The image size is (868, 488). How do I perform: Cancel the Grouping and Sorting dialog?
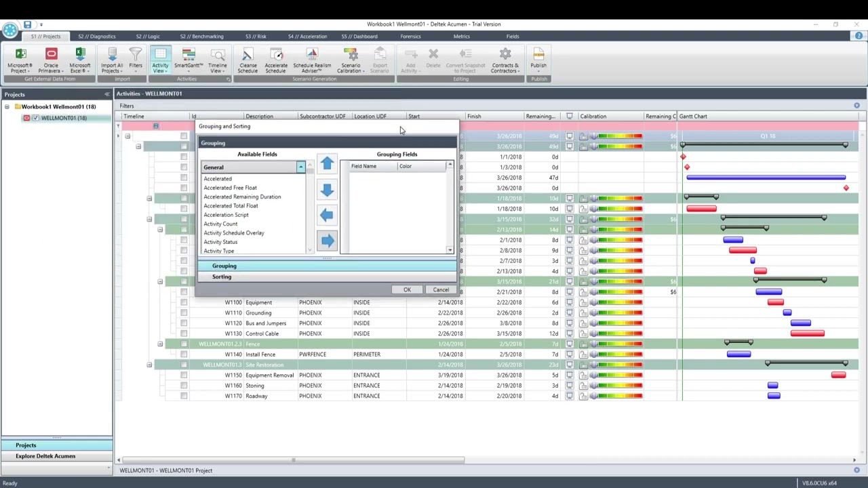[x=441, y=290]
